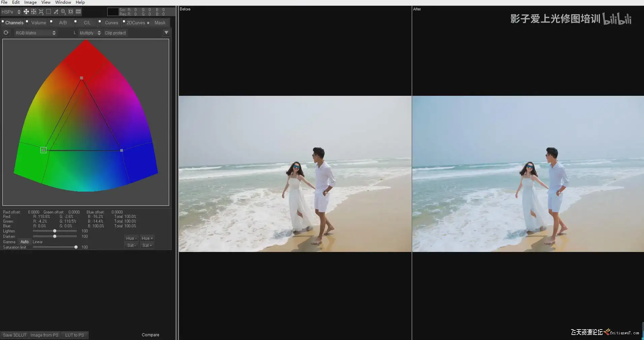Click the Hue + button

(147, 238)
